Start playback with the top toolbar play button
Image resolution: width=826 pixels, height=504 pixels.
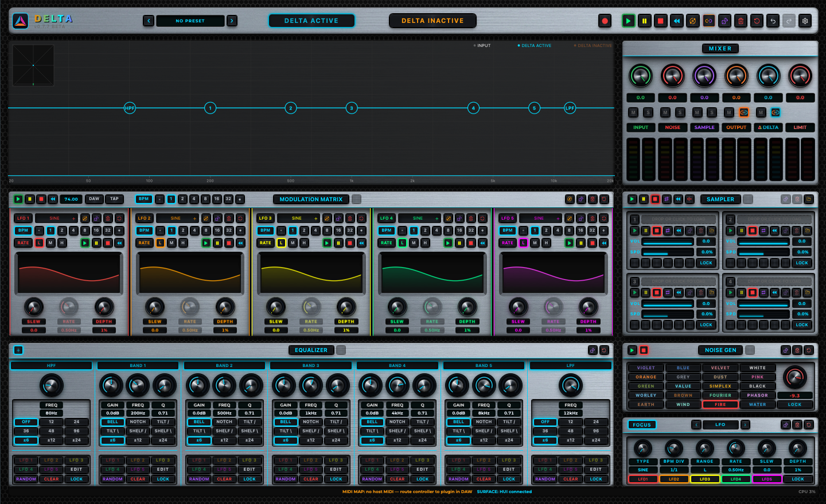point(628,21)
